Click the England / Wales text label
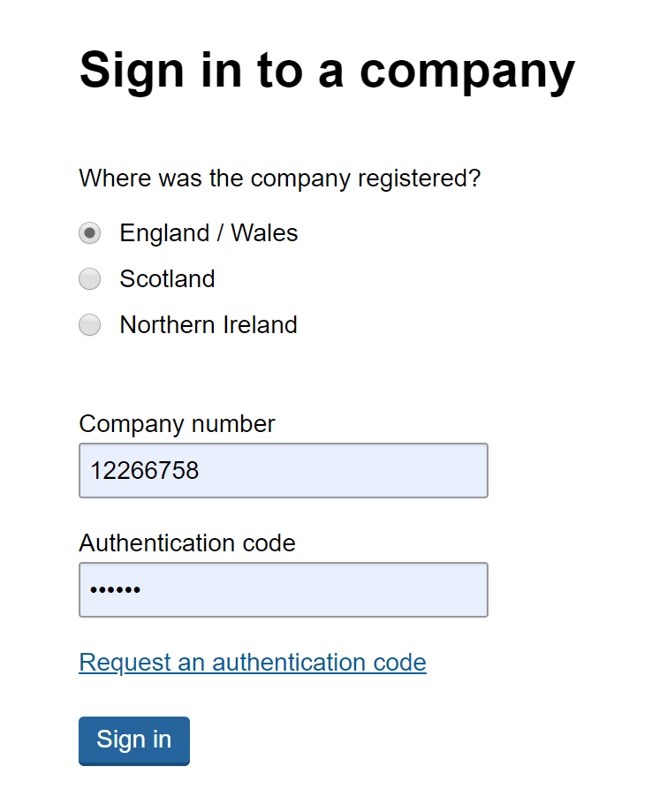Screen dimensions: 659x812 pyautogui.click(x=208, y=232)
